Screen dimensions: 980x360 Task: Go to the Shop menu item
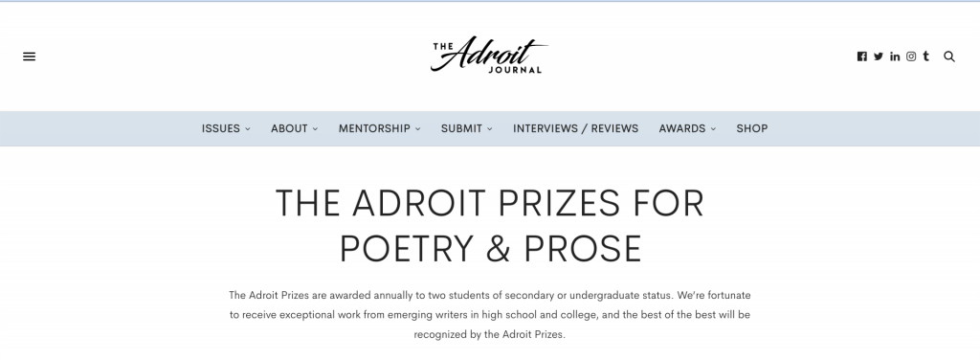coord(752,128)
